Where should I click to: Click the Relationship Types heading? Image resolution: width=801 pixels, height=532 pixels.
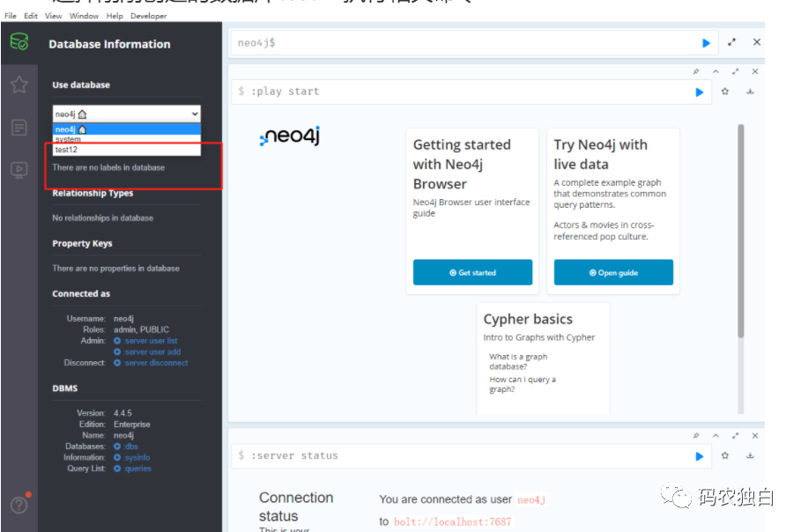tap(93, 193)
